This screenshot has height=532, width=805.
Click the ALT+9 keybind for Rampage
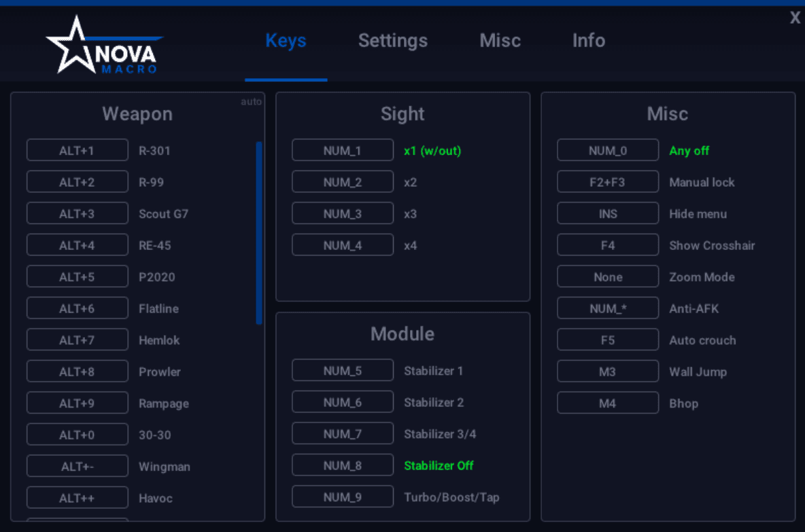(77, 403)
